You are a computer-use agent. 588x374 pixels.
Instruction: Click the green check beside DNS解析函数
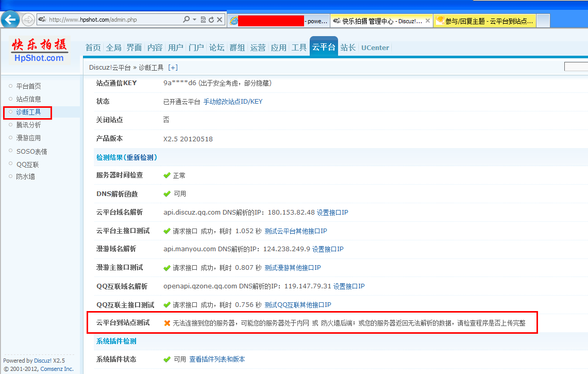tap(167, 194)
